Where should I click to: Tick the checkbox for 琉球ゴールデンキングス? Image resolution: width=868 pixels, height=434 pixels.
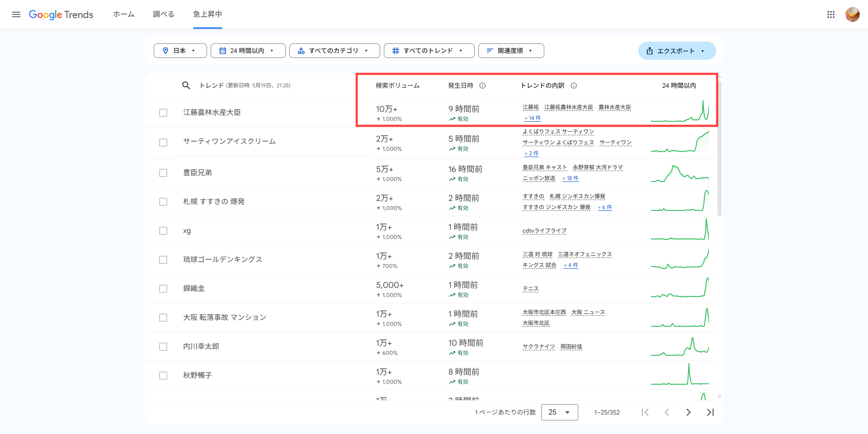(x=163, y=260)
